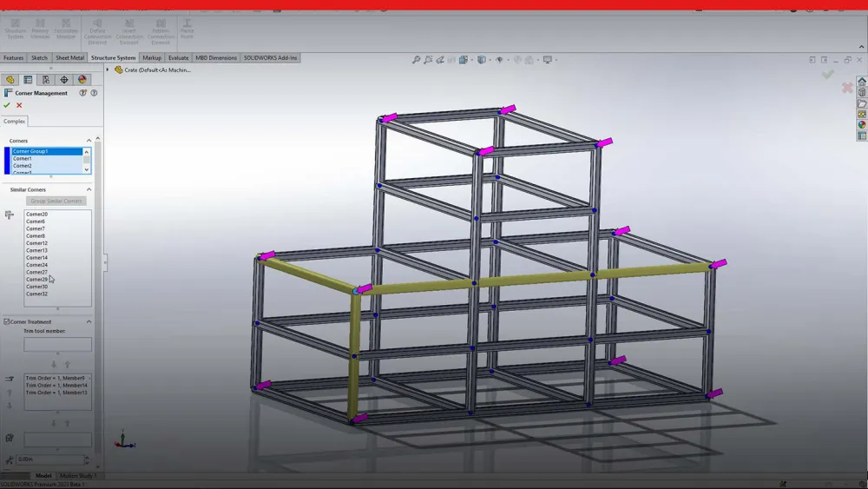Click Zoom to Fit magnifier icon
Screen dimensions: 868x489
click(417, 60)
